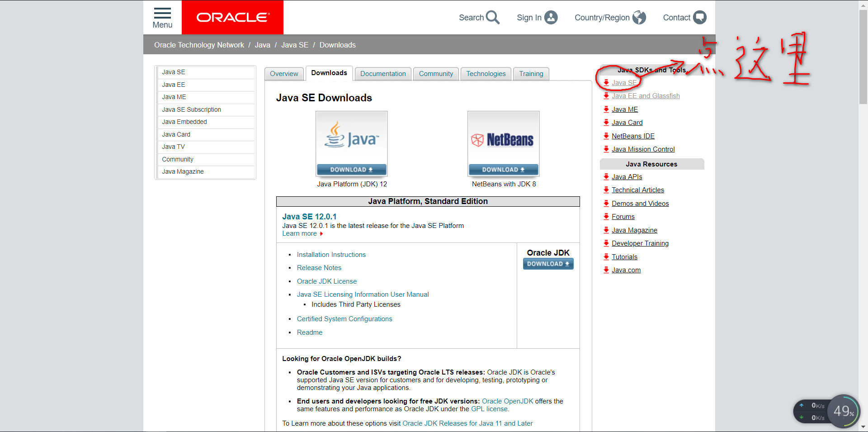Switch to the Documentation tab

tap(383, 74)
